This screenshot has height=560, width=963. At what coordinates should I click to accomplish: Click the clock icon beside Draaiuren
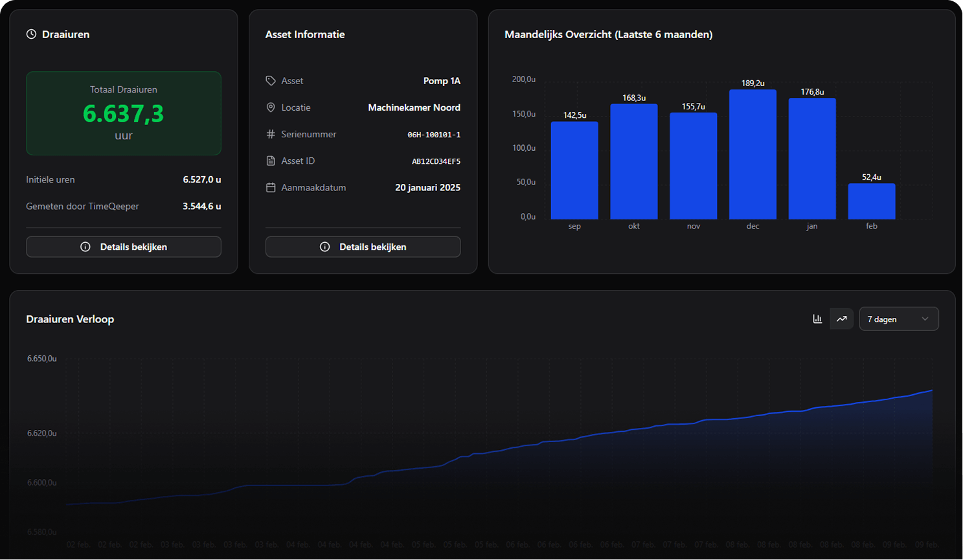31,34
